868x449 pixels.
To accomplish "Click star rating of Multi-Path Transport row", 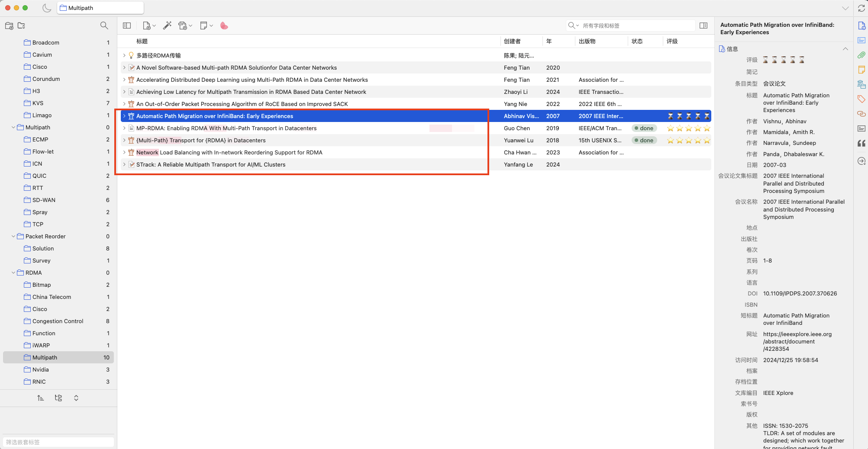I will point(688,140).
